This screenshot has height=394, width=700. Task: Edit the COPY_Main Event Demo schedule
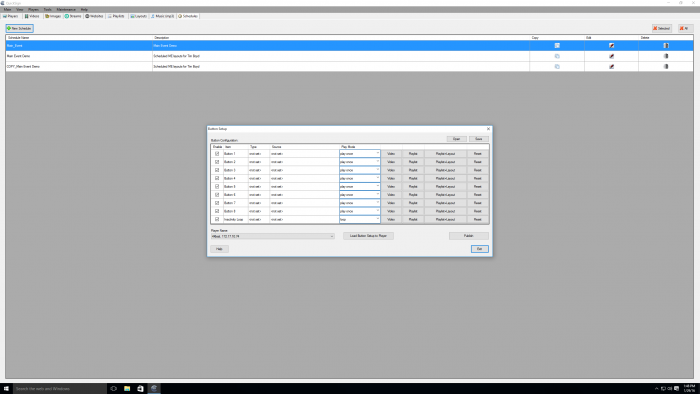611,66
